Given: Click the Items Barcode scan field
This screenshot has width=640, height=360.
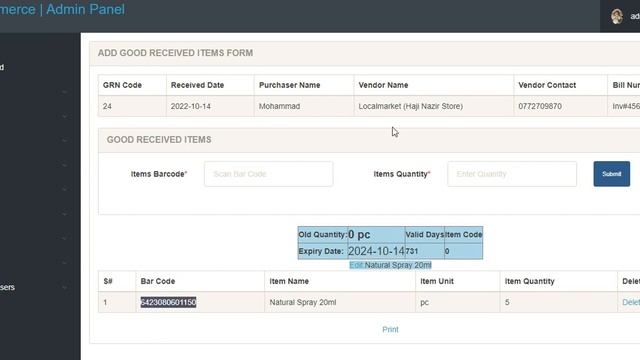Looking at the screenshot, I should coord(269,174).
